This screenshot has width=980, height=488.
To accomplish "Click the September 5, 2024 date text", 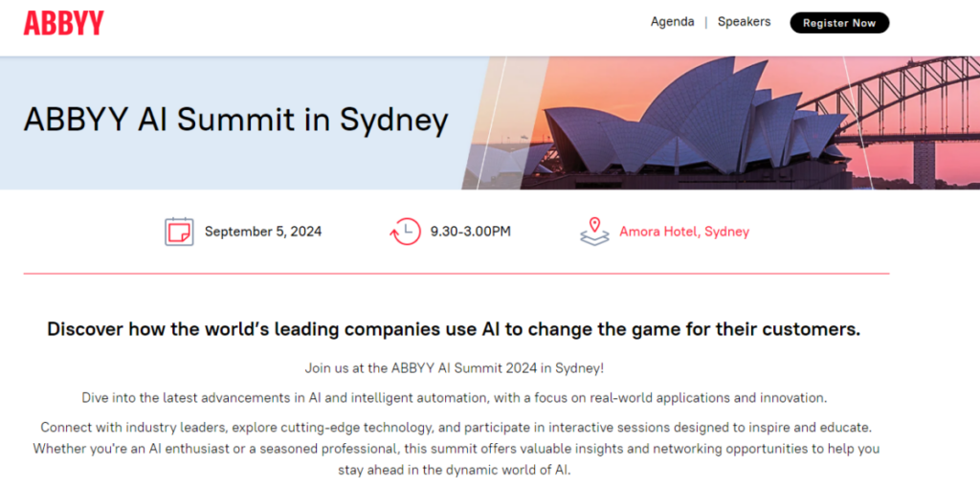I will (x=263, y=232).
